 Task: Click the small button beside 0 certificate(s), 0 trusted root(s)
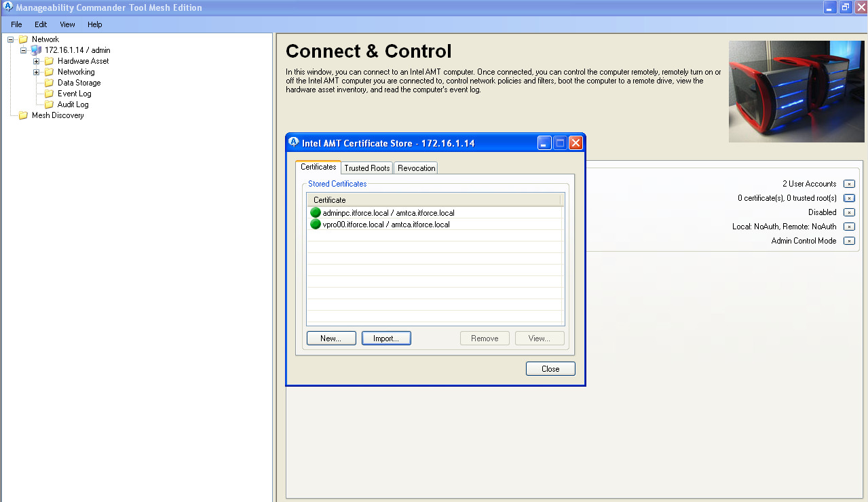click(849, 198)
